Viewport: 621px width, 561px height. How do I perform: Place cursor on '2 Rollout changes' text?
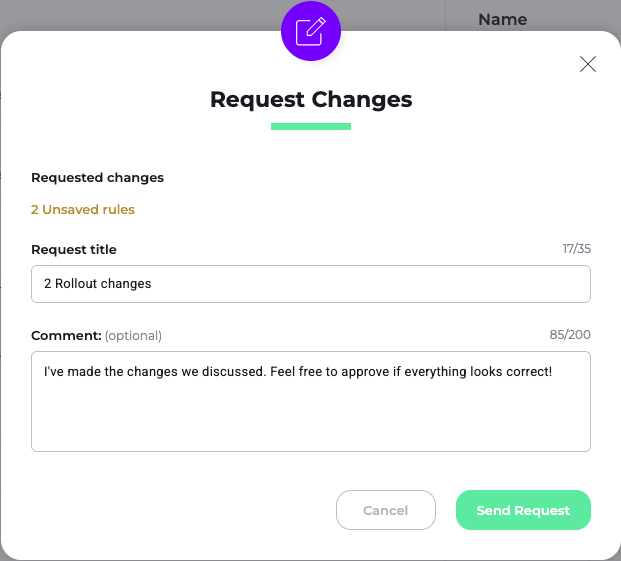98,284
